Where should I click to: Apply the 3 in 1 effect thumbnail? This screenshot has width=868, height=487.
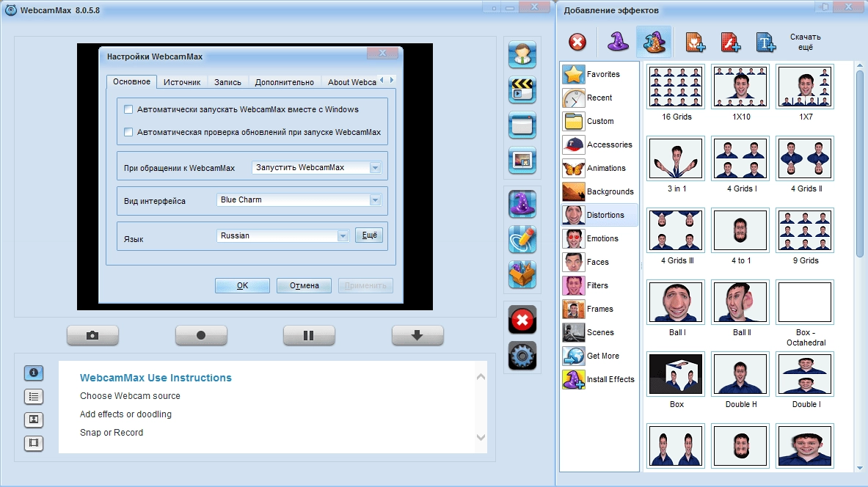(676, 158)
